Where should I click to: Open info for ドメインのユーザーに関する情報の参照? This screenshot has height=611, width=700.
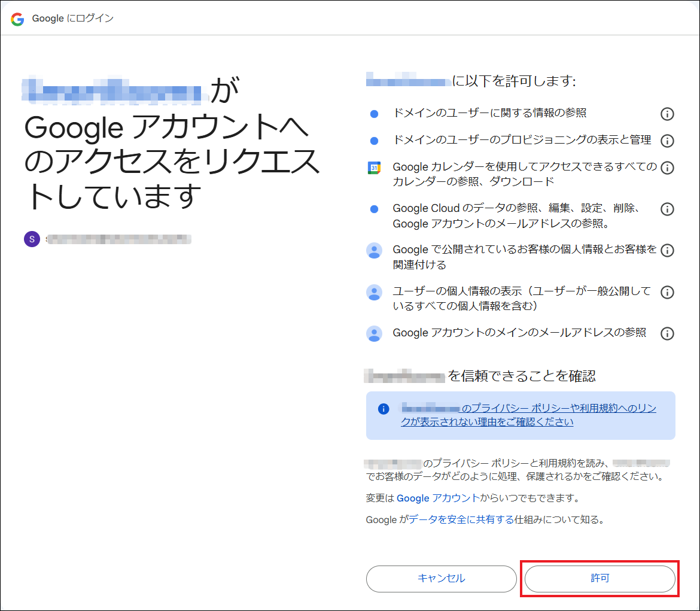[667, 114]
